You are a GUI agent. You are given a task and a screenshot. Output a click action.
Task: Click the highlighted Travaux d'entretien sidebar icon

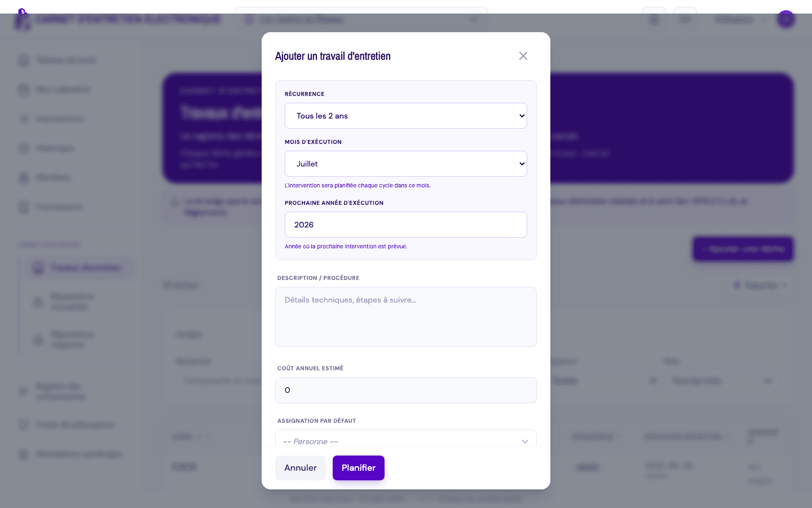coord(38,268)
